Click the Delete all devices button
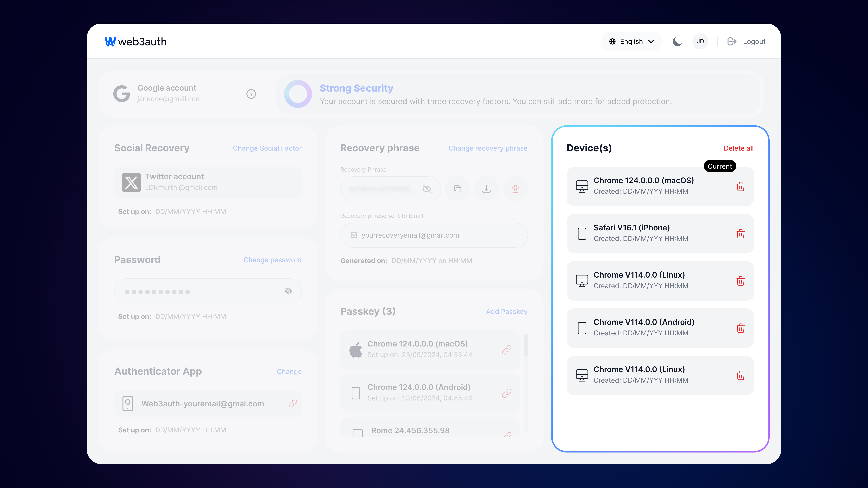Screen dimensions: 868x488 click(x=738, y=148)
